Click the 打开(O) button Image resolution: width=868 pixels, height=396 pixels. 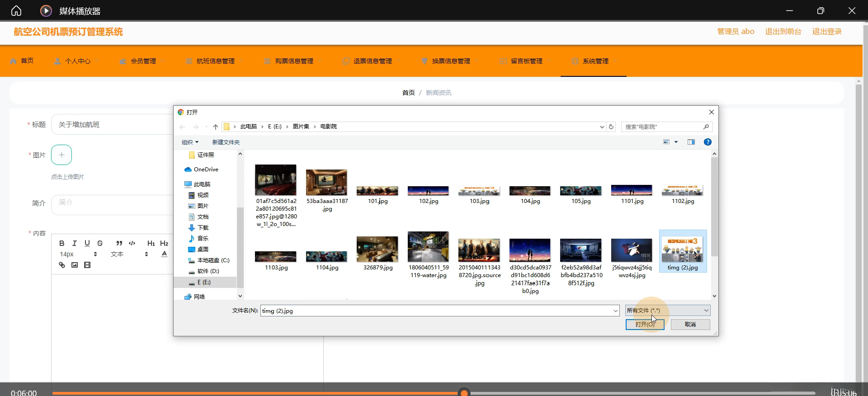[645, 325]
